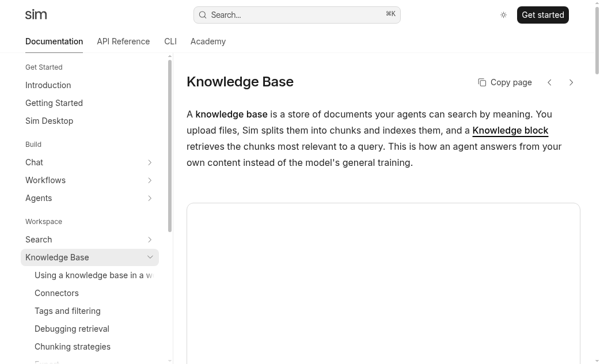
Task: Open the Sim Desktop page
Action: tap(49, 120)
